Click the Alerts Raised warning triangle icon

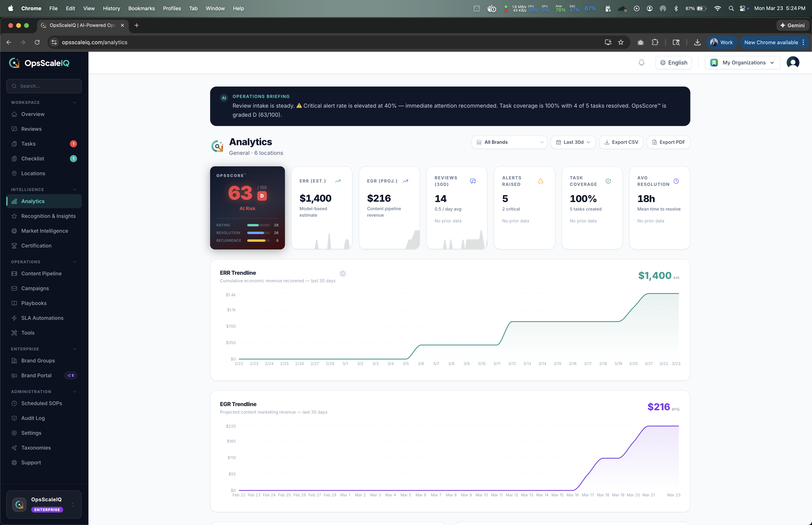[540, 181]
